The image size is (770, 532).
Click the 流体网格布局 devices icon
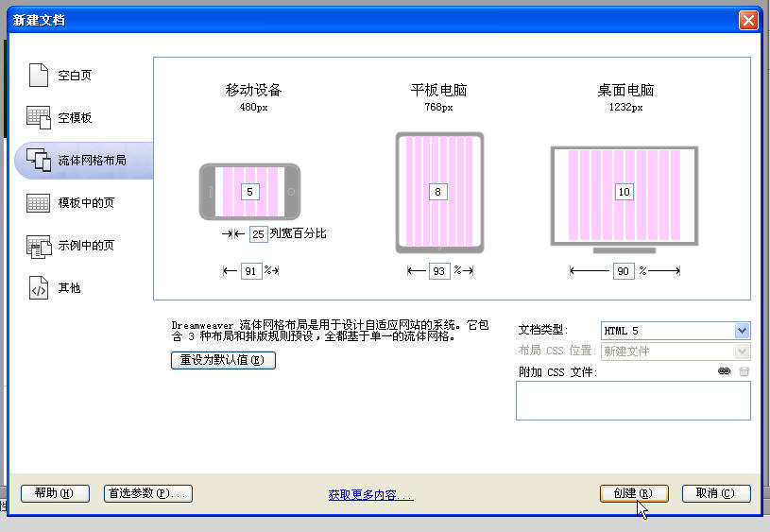point(39,160)
